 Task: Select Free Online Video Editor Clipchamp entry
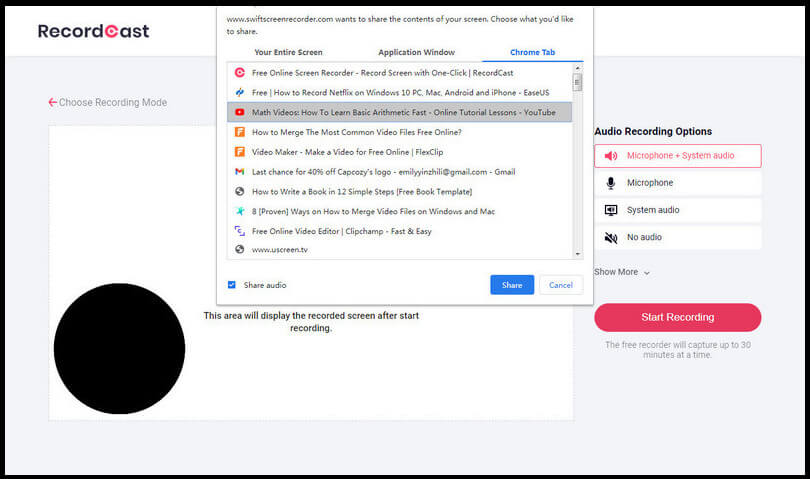400,231
